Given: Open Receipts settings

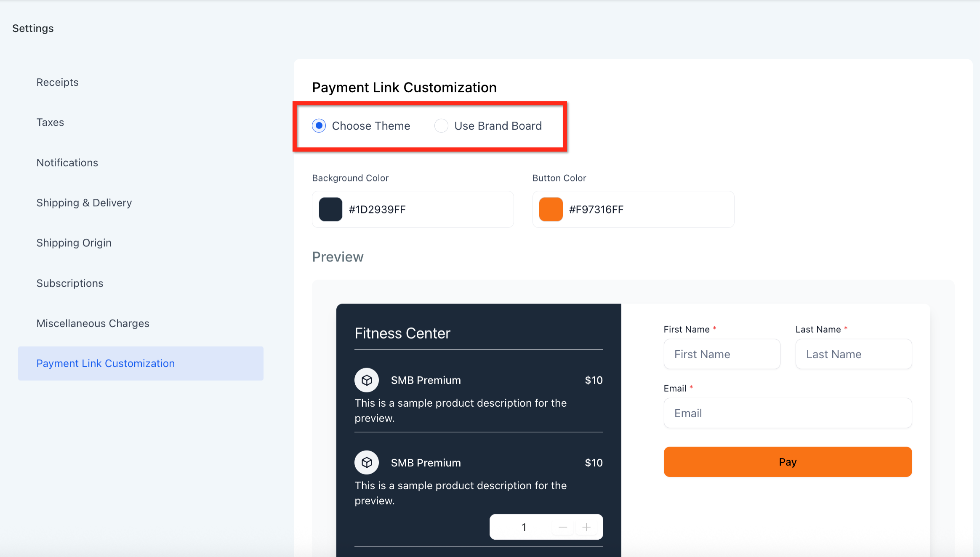Looking at the screenshot, I should (x=57, y=82).
